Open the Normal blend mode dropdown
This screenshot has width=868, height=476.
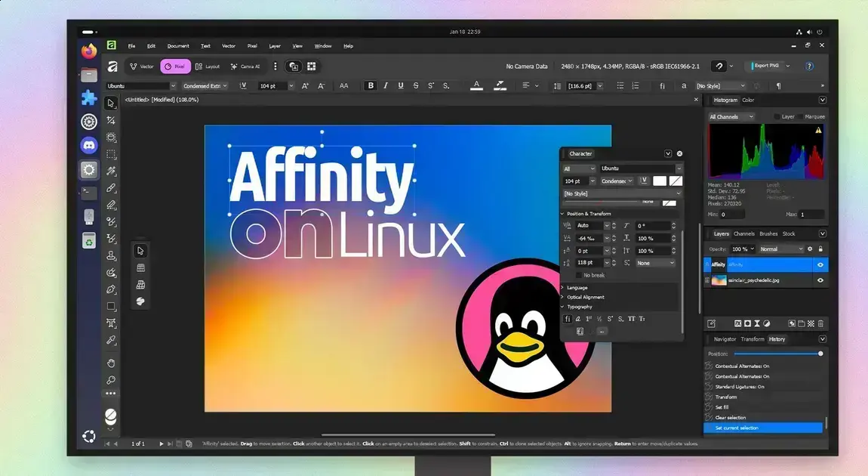(x=781, y=249)
